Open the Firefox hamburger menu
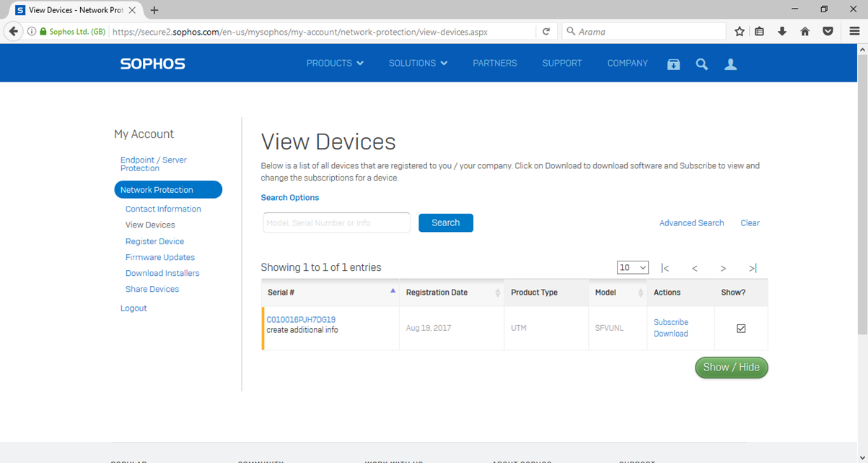Screen dimensions: 868x463 pyautogui.click(x=854, y=32)
